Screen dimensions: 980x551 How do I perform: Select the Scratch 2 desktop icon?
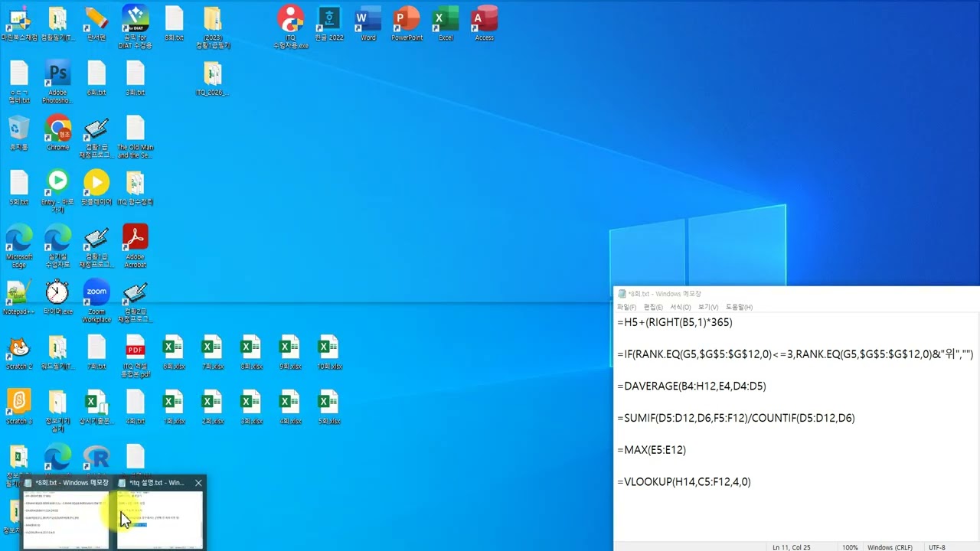tap(18, 352)
